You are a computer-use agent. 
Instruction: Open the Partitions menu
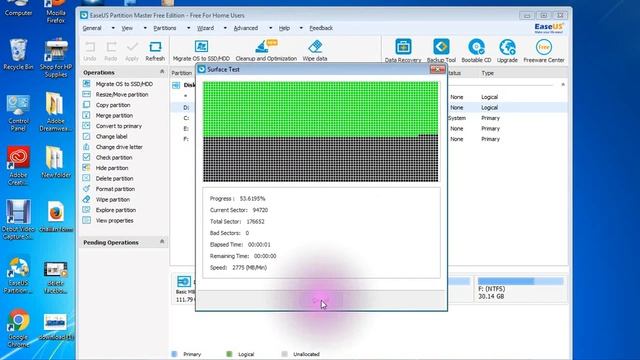coord(164,28)
